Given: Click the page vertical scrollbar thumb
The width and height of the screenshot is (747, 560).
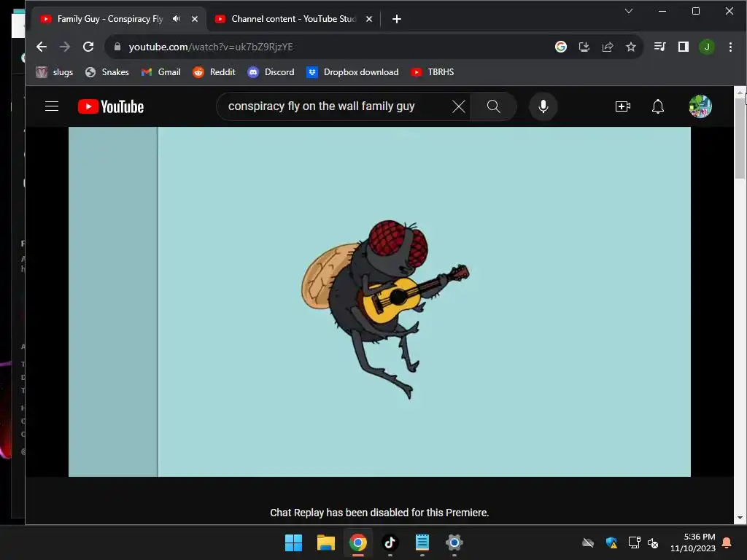Looking at the screenshot, I should [x=740, y=138].
